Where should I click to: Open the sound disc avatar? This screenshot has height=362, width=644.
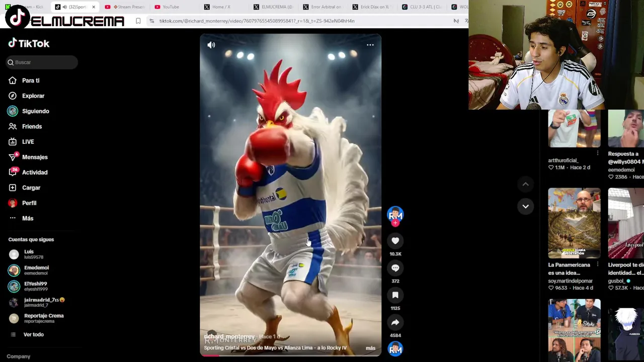395,349
